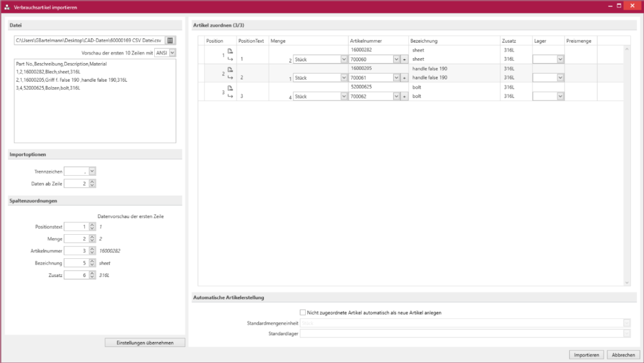The width and height of the screenshot is (644, 363).
Task: Open article number 700062 dropdown
Action: 396,97
